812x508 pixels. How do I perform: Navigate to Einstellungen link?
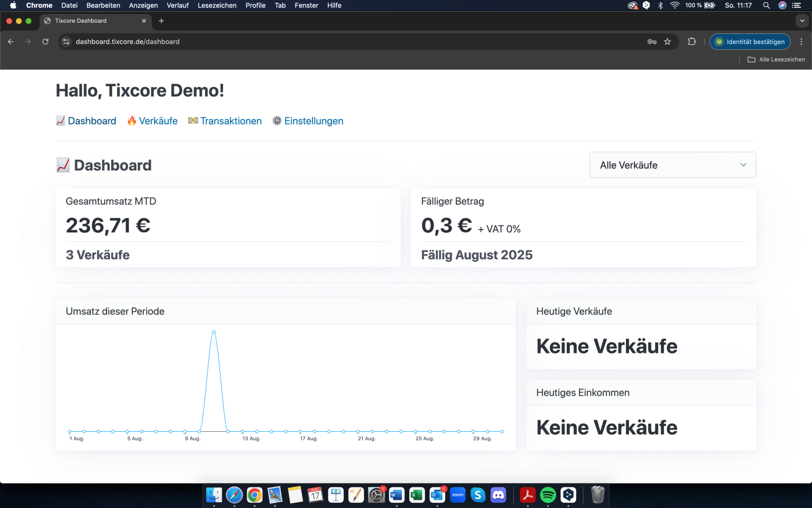313,121
